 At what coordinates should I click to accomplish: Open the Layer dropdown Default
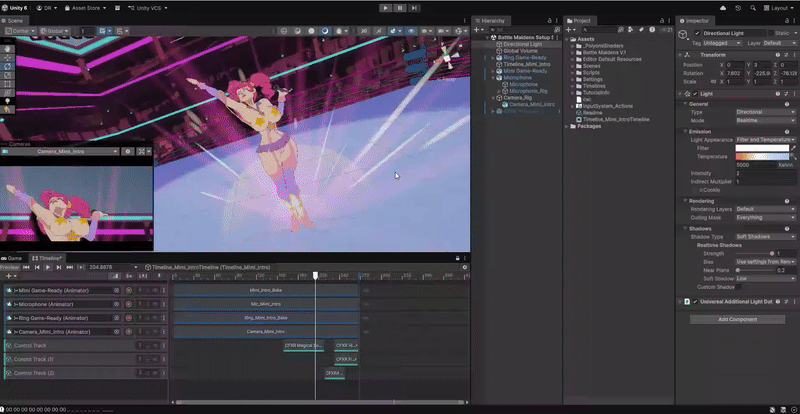[x=780, y=43]
